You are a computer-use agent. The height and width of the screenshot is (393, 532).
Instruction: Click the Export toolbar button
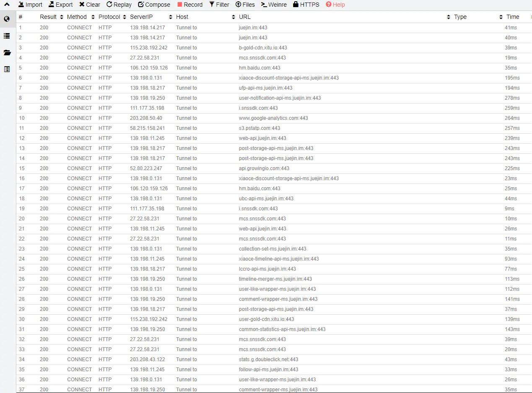(60, 5)
